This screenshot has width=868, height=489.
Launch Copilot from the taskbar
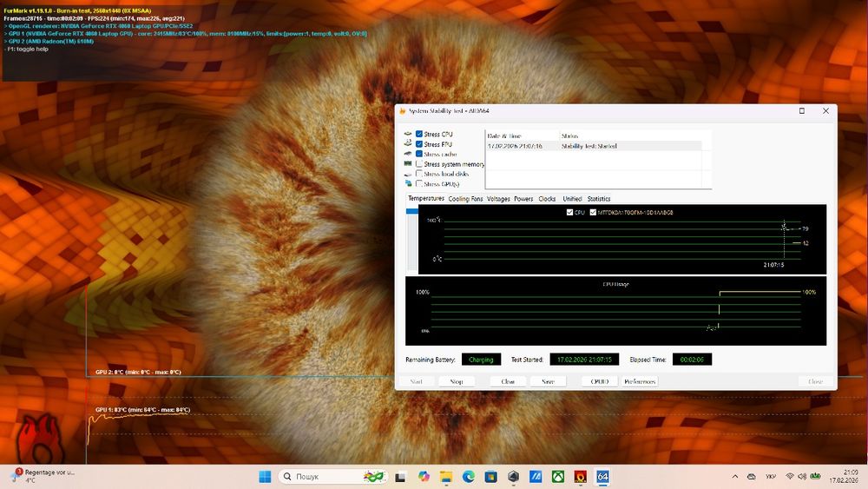(424, 477)
